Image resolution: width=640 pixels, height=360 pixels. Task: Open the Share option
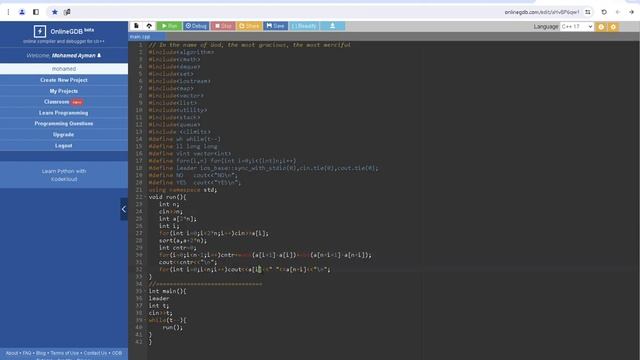249,26
